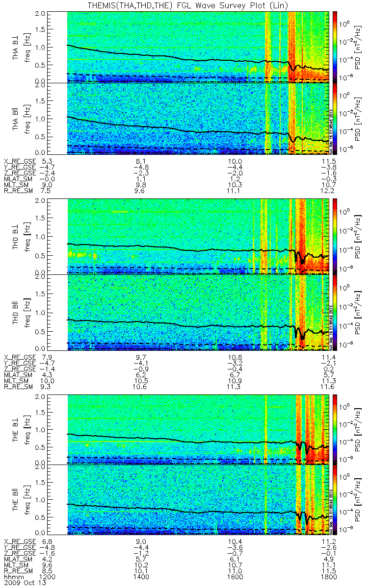Click 'X_RE_GSE' row label below THA panels
Screen dimensions: 368x588
click(x=20, y=161)
